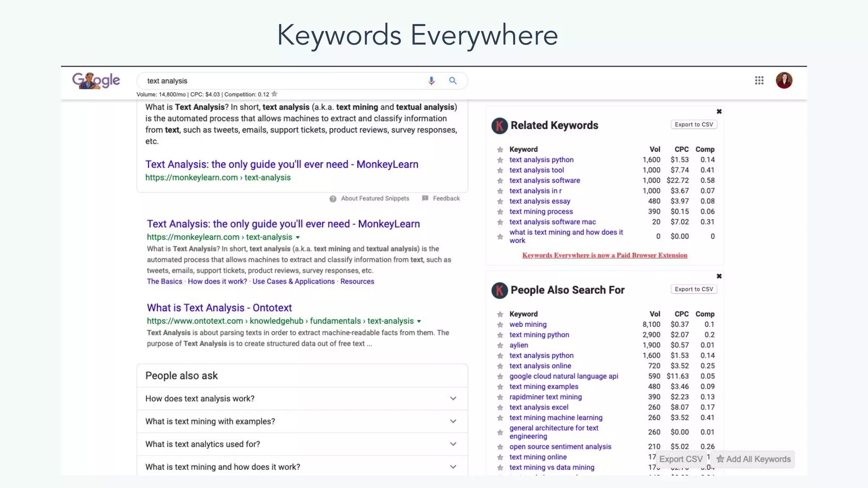The image size is (868, 488).
Task: Click the Keywords Everywhere logo beside People Also Search For
Action: pos(500,291)
